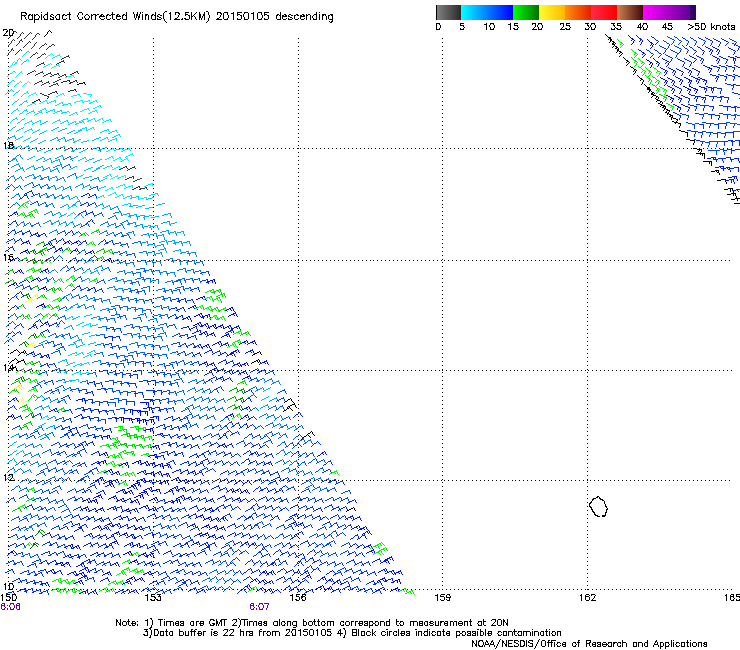Click the purple time label '6:08'
The height and width of the screenshot is (650, 740).
pos(10,607)
